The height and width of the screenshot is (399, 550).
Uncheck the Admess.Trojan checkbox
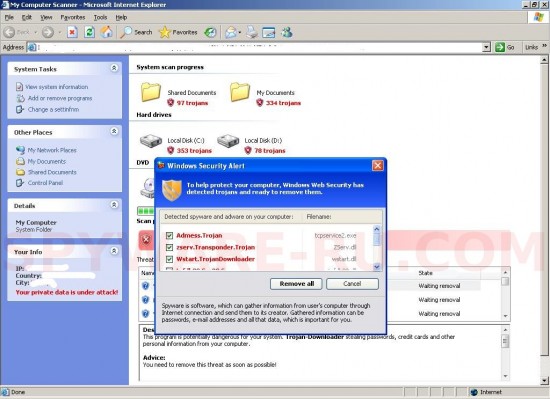(x=169, y=236)
